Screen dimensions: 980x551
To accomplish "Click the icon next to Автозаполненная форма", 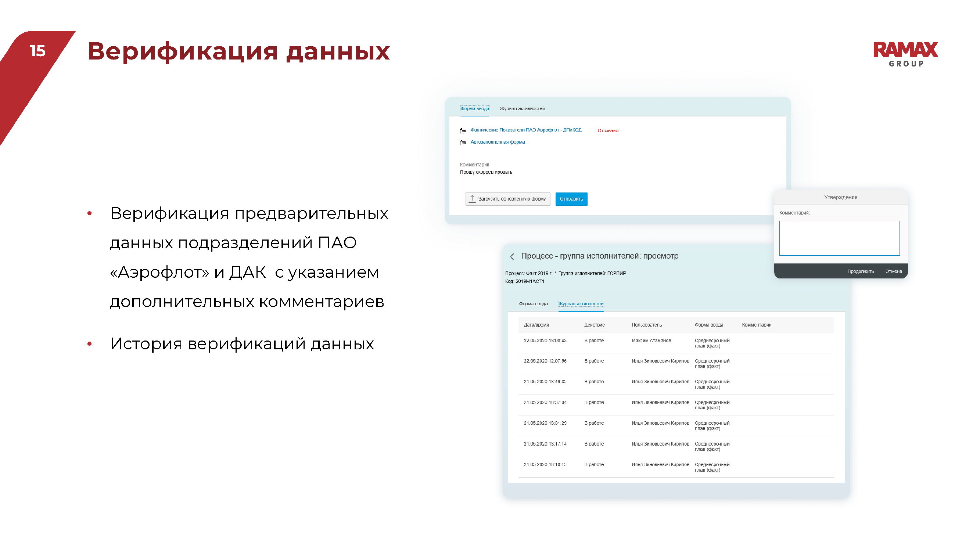I will coord(463,143).
